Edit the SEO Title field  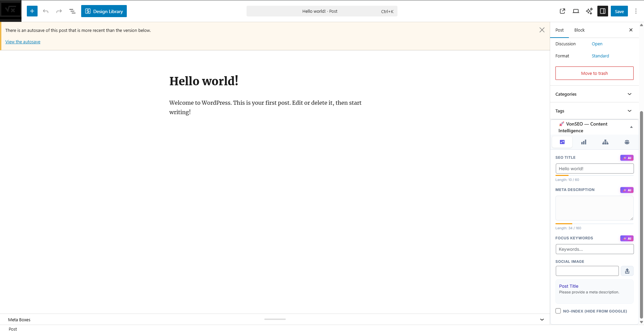coord(595,169)
